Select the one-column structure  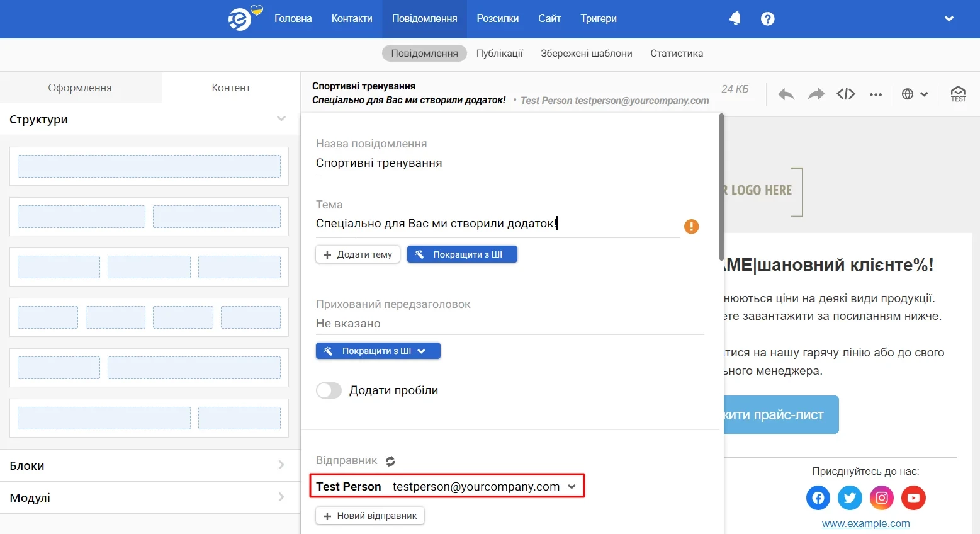click(149, 166)
